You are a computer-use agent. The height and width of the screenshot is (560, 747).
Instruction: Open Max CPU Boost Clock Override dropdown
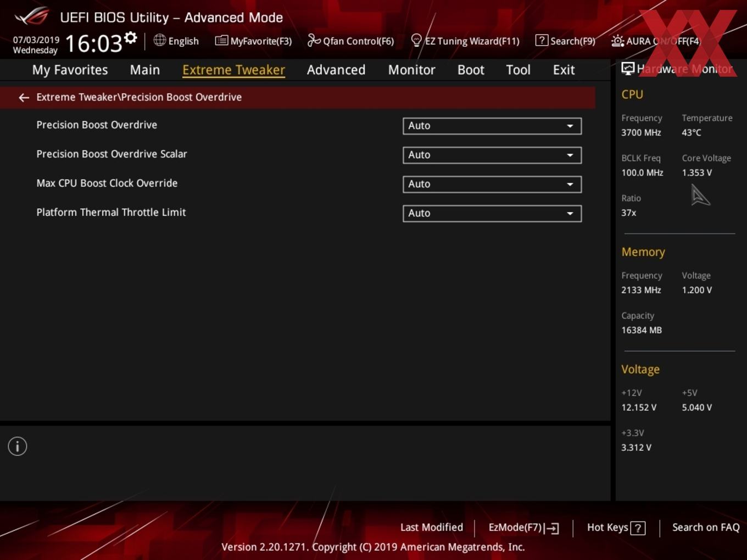click(492, 184)
